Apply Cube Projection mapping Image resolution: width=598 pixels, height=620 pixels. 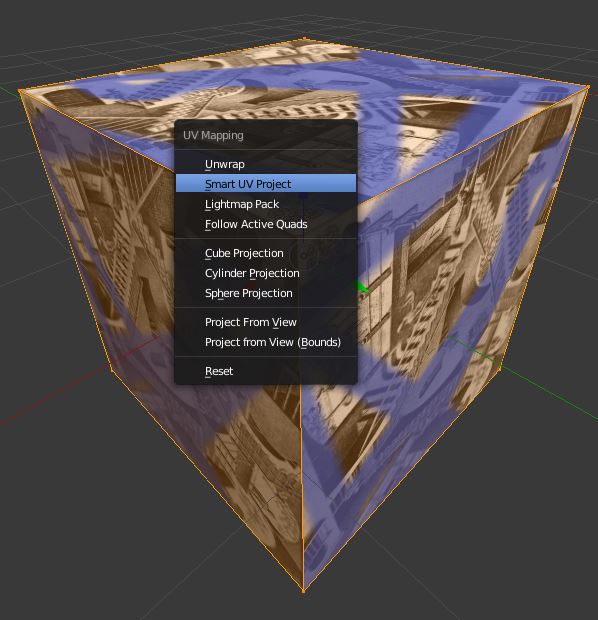(x=266, y=253)
